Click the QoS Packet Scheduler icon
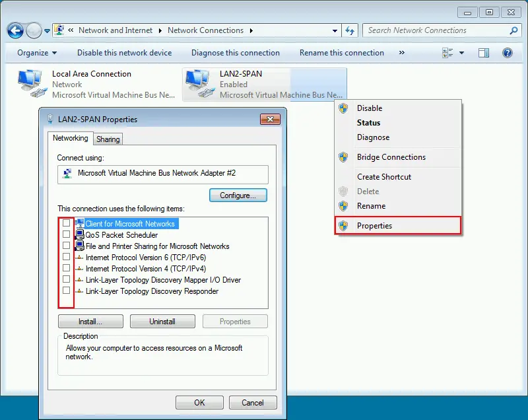Screen dimensions: 528x420 coord(79,234)
